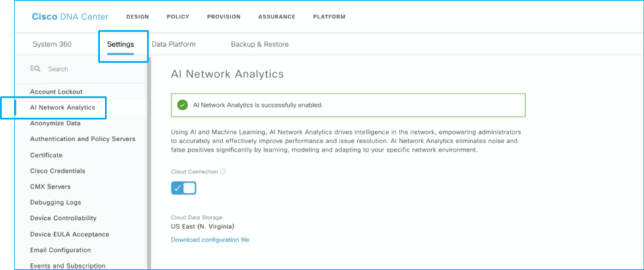The height and width of the screenshot is (270, 644).
Task: Open Authentication and Policy Servers settings
Action: pyautogui.click(x=83, y=139)
